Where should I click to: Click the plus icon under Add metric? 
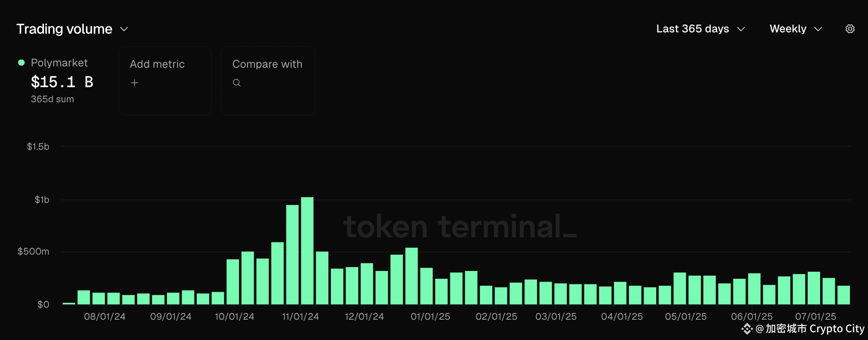click(x=135, y=83)
